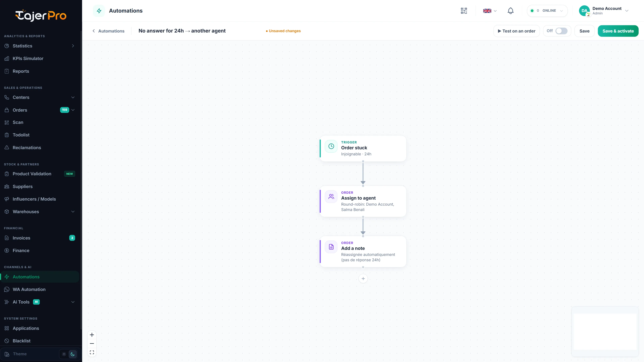644x362 pixels.
Task: Open the Demo Account user menu chevron
Action: coord(627,11)
